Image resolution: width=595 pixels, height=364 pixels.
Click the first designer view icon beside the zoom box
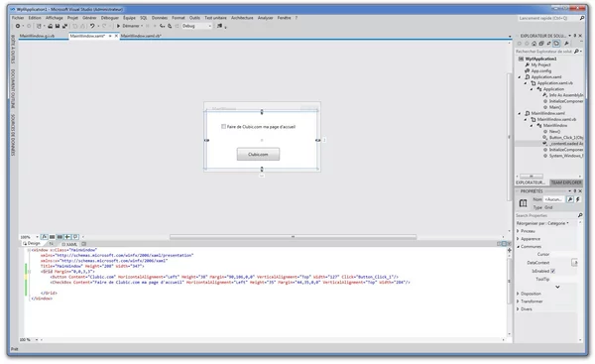pos(44,236)
